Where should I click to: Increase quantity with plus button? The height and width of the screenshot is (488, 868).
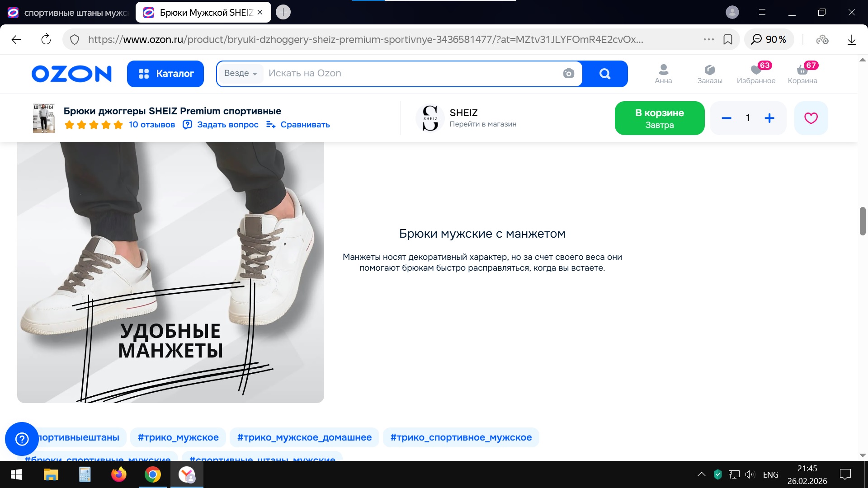769,118
